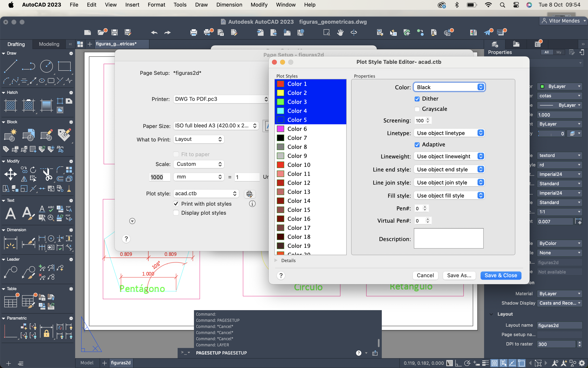This screenshot has height=368, width=588.
Task: Select the Multiline Text tool
Action: [x=10, y=213]
